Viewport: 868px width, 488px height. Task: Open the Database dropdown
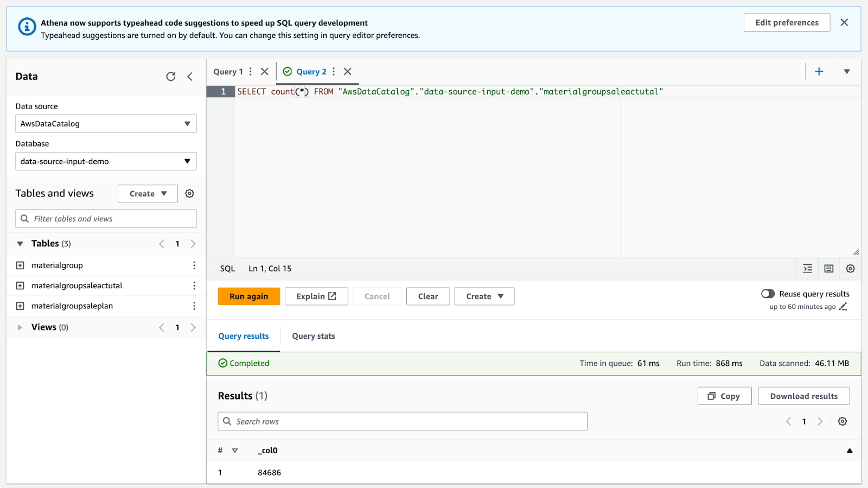106,161
